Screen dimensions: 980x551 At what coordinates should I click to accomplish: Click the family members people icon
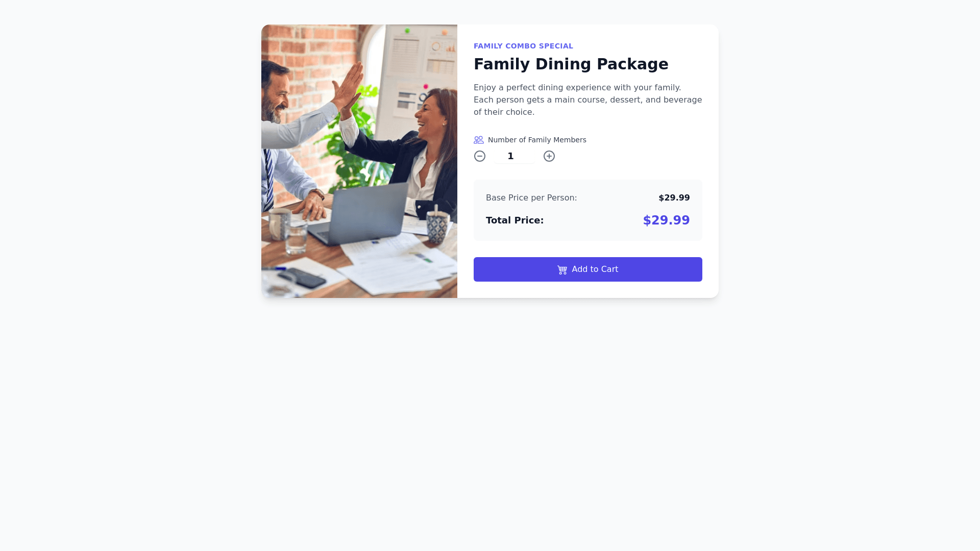(x=479, y=140)
